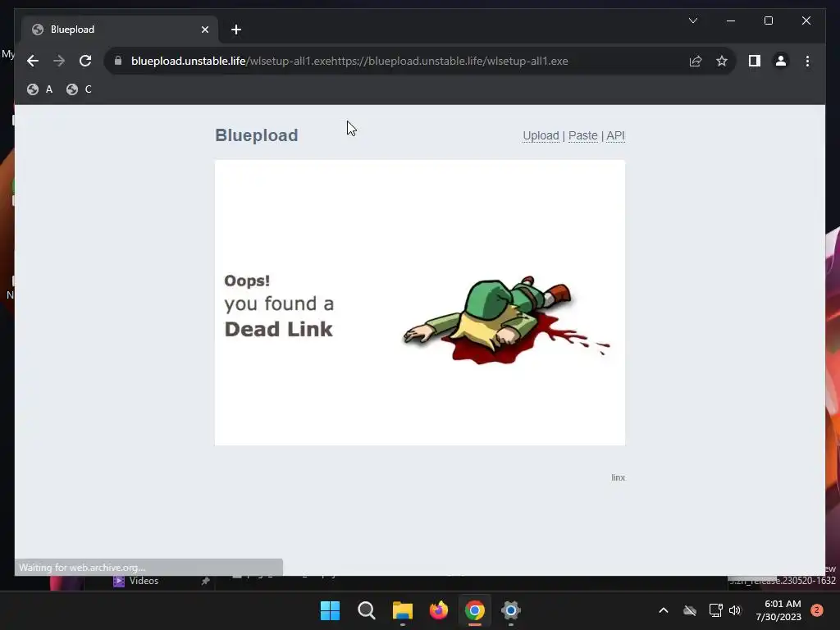Open bookmark A in the bookmarks bar
840x630 pixels.
pos(40,89)
